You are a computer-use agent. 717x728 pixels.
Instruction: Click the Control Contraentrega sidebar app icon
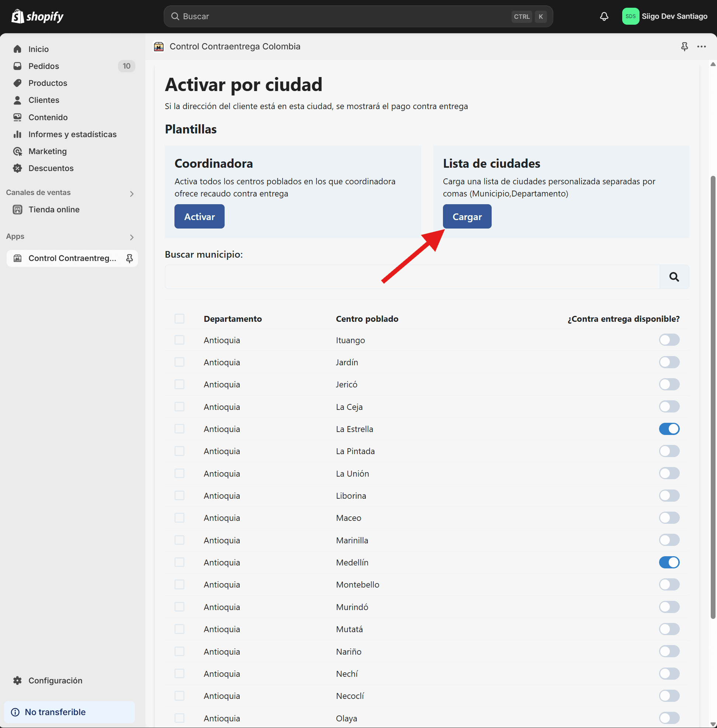click(17, 258)
